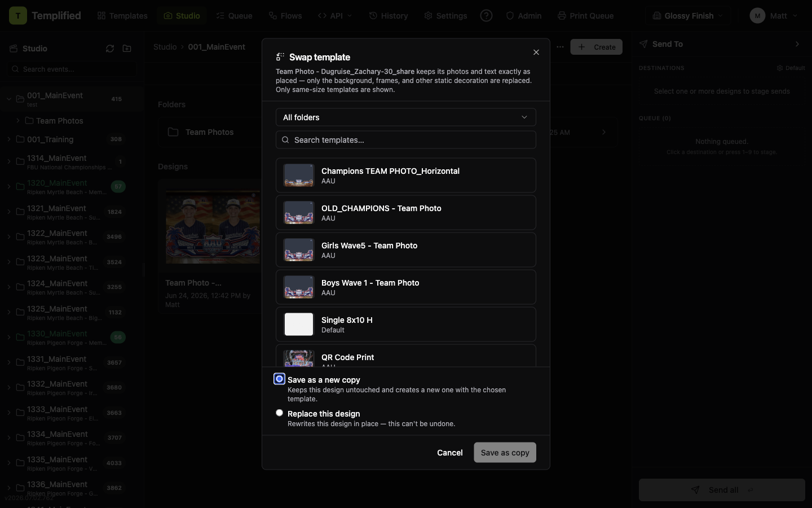
Task: Choose the Single 8x10 H template
Action: click(x=406, y=325)
